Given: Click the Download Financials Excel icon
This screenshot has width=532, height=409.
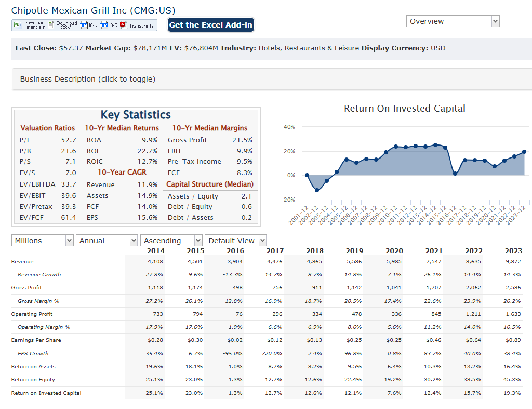Looking at the screenshot, I should (x=18, y=25).
